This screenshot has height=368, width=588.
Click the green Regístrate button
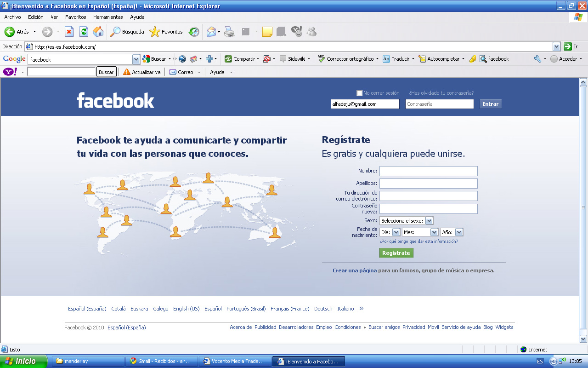396,253
